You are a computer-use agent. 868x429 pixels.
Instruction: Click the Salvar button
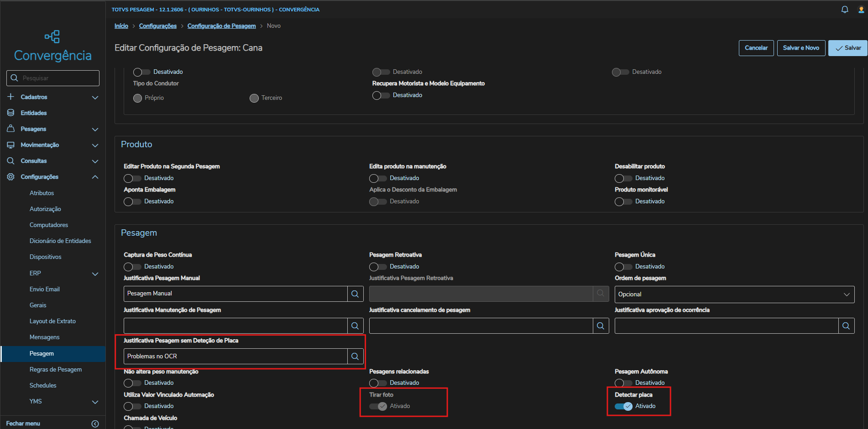click(x=847, y=48)
